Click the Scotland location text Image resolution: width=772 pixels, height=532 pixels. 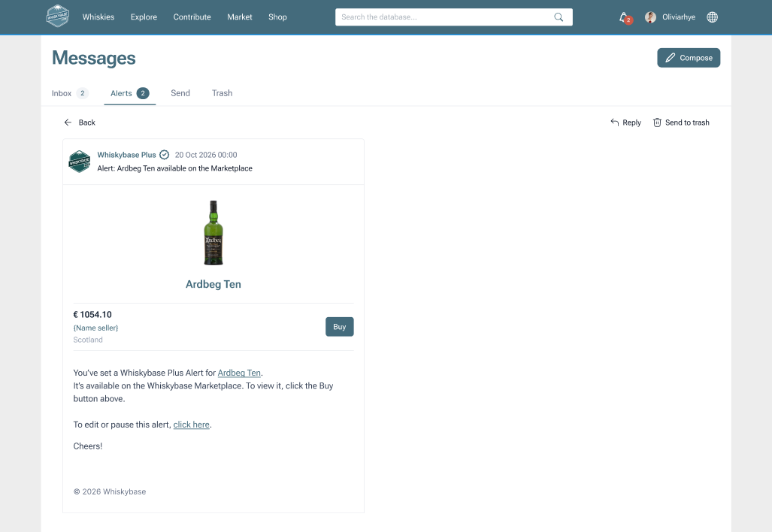tap(88, 340)
